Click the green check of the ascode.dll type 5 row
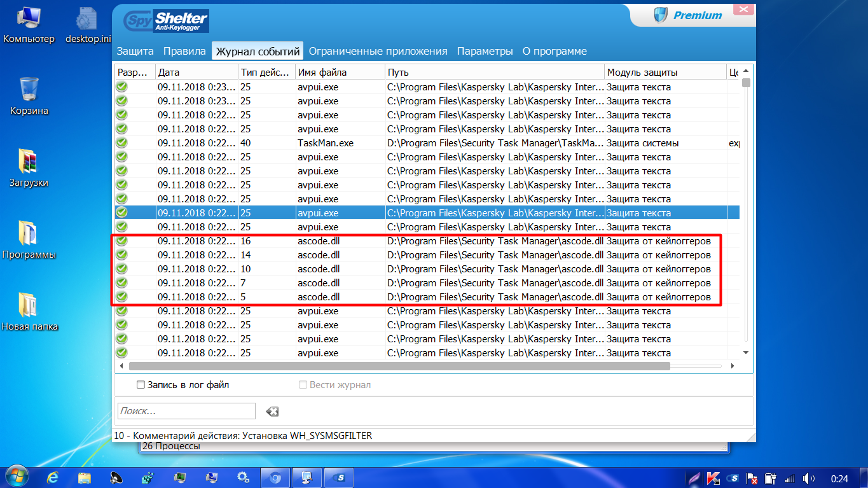868x488 pixels. point(121,297)
